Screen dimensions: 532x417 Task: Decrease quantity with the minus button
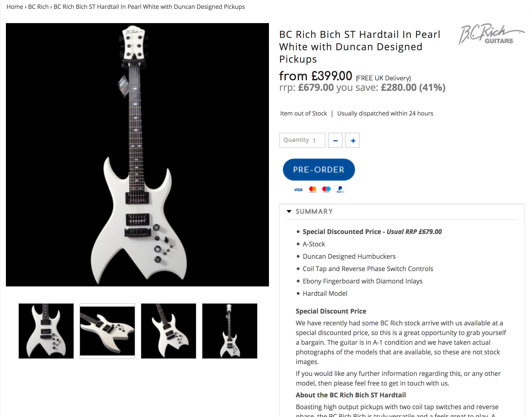point(335,140)
